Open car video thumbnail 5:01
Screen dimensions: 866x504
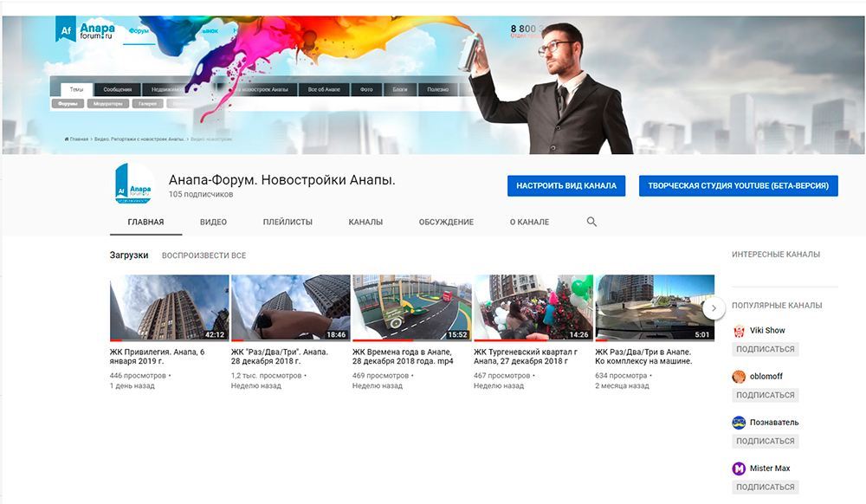click(655, 307)
